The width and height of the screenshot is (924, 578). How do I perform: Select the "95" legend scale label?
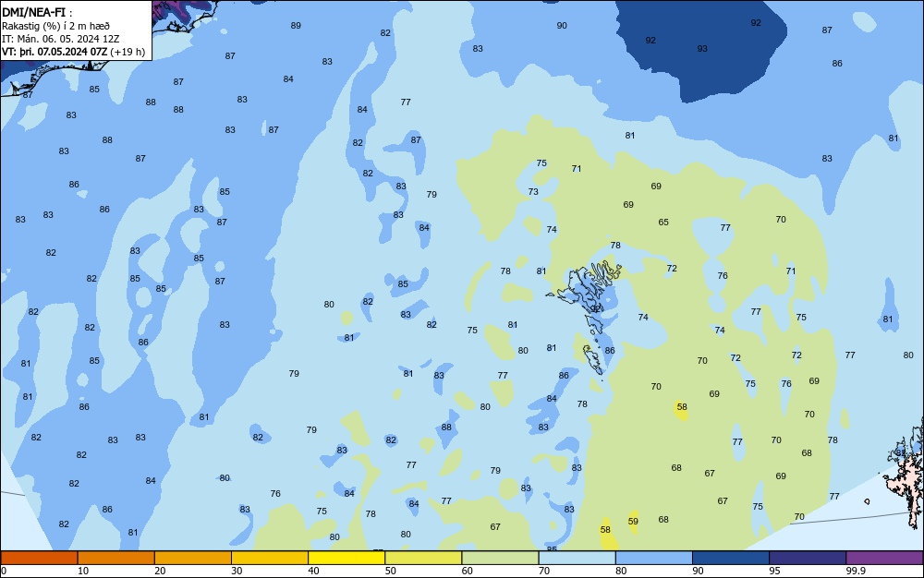click(x=775, y=571)
